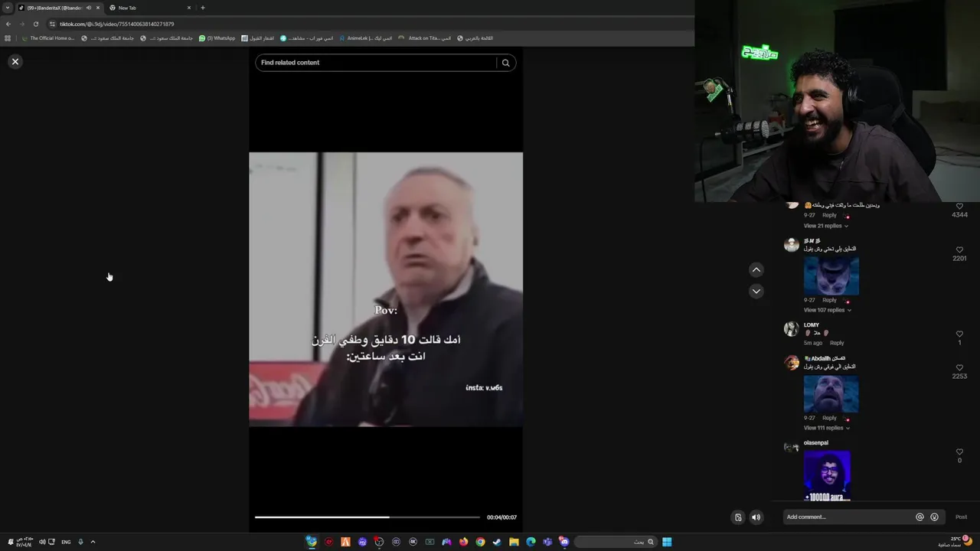980x551 pixels.
Task: Open File Explorer from the taskbar
Action: tap(514, 542)
